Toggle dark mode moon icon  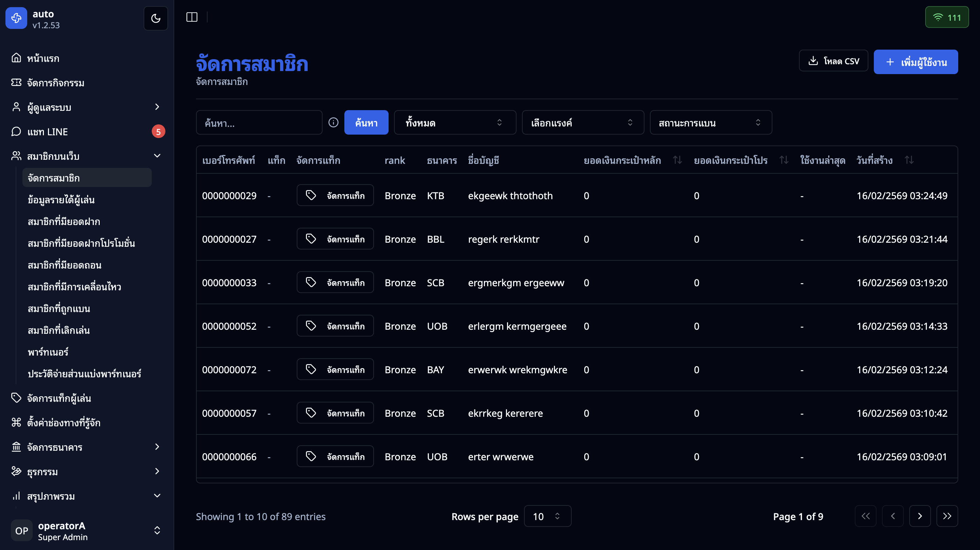pos(156,18)
